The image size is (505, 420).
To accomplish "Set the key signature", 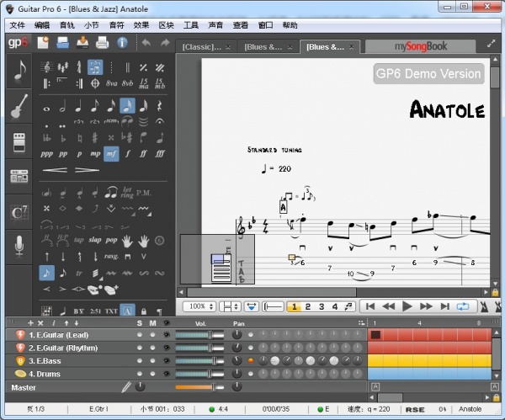I will pyautogui.click(x=63, y=67).
